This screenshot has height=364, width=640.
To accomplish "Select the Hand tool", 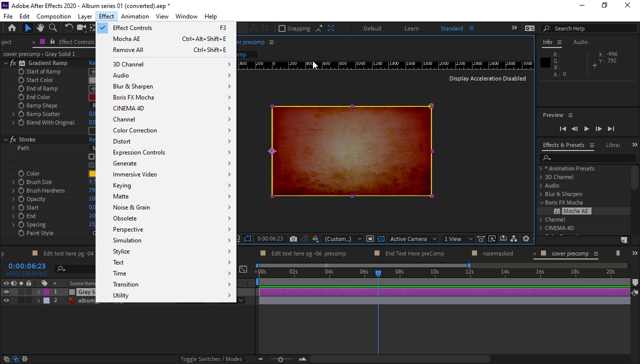I will (40, 28).
